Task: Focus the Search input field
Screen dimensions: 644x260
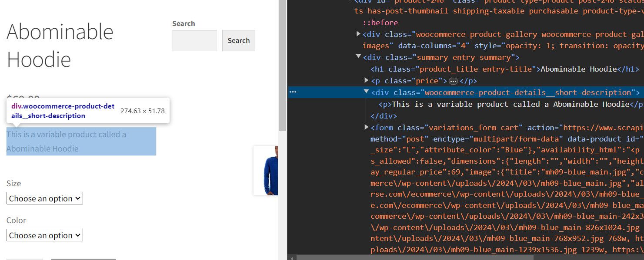Action: (194, 40)
